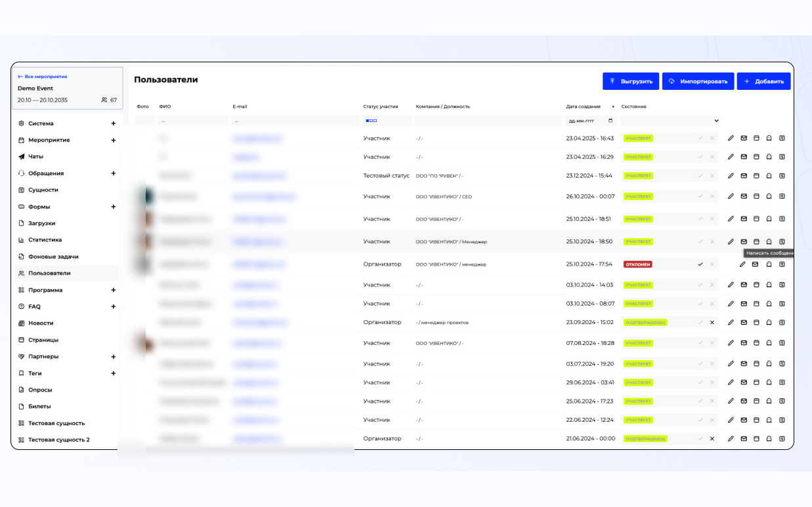This screenshot has width=812, height=507.
Task: Expand the Программа menu section
Action: (113, 290)
